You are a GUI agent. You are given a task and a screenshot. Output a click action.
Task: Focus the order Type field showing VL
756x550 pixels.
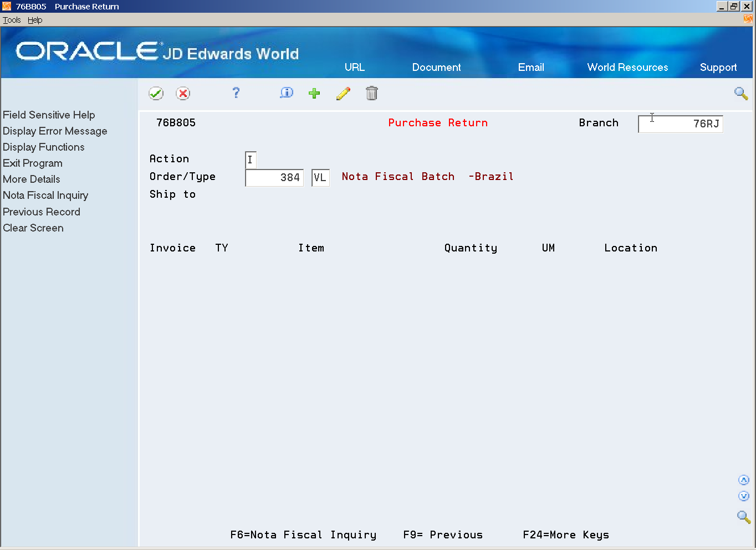pos(320,178)
